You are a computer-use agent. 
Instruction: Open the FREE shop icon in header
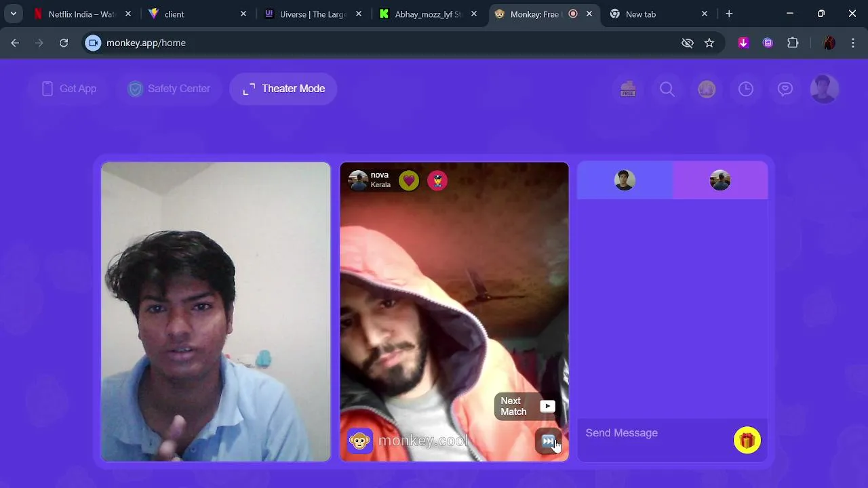628,89
